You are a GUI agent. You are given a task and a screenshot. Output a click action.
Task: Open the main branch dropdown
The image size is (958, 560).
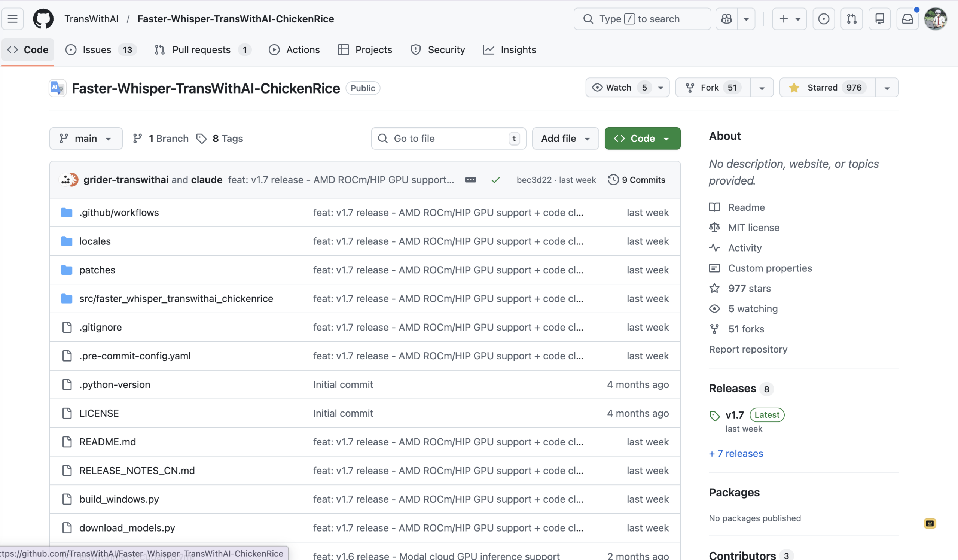click(86, 139)
